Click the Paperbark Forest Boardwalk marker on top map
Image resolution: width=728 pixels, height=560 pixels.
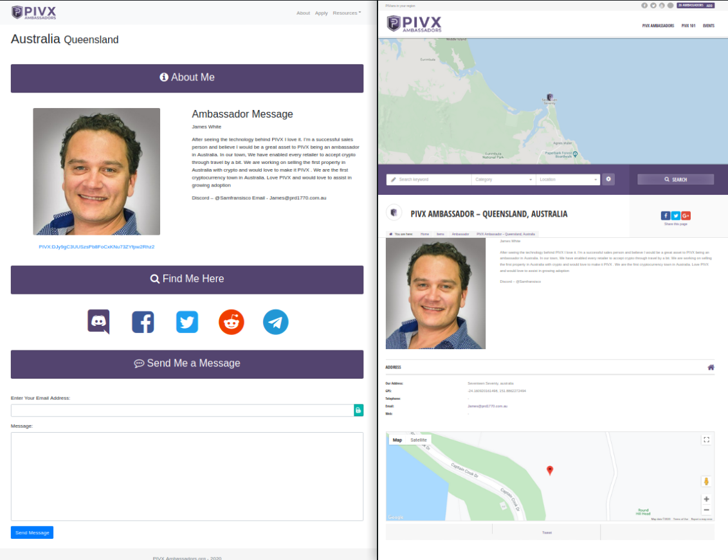tap(575, 154)
